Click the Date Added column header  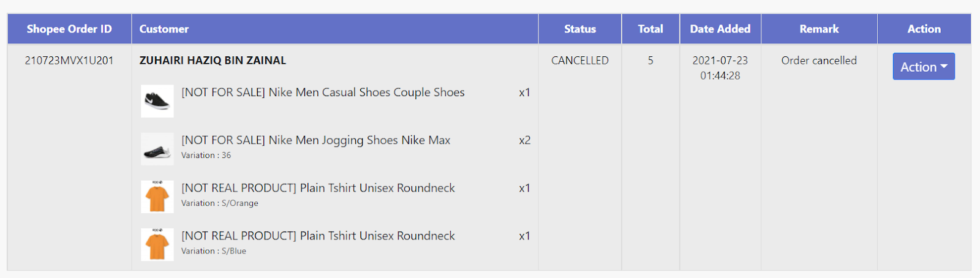click(x=720, y=29)
